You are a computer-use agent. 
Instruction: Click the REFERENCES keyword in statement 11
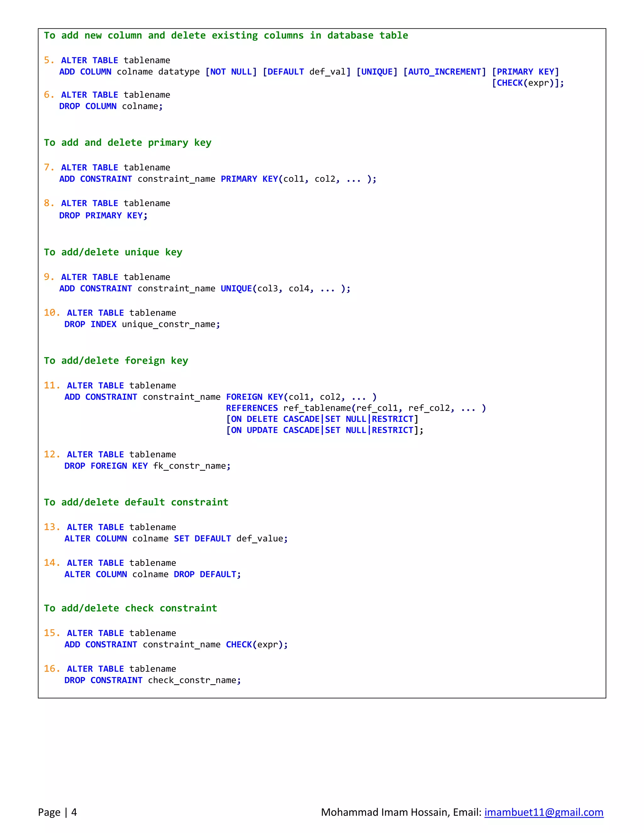[252, 408]
